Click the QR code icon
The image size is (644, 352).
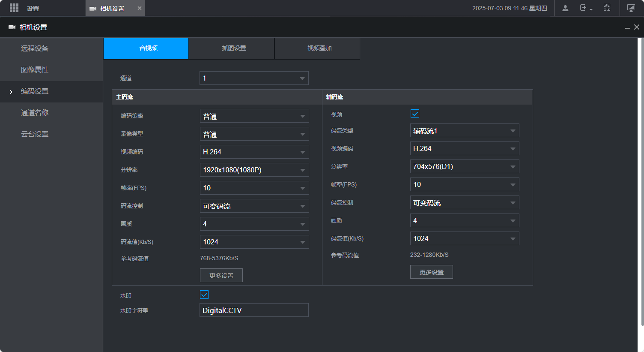(x=607, y=8)
